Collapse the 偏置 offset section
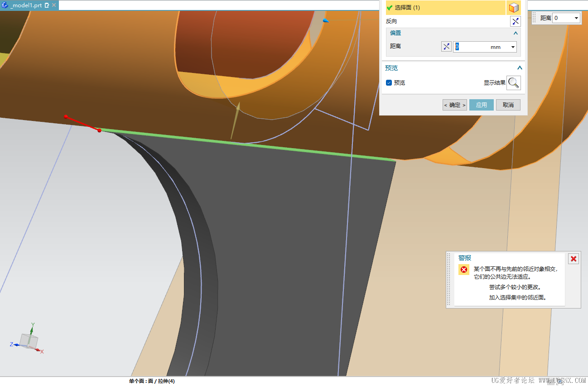The width and height of the screenshot is (588, 386). click(516, 33)
